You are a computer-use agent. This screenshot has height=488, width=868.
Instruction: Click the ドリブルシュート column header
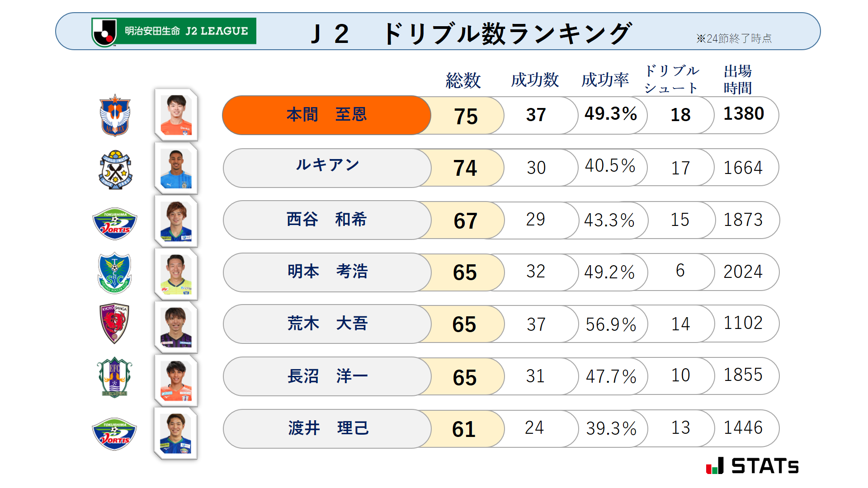tap(672, 80)
